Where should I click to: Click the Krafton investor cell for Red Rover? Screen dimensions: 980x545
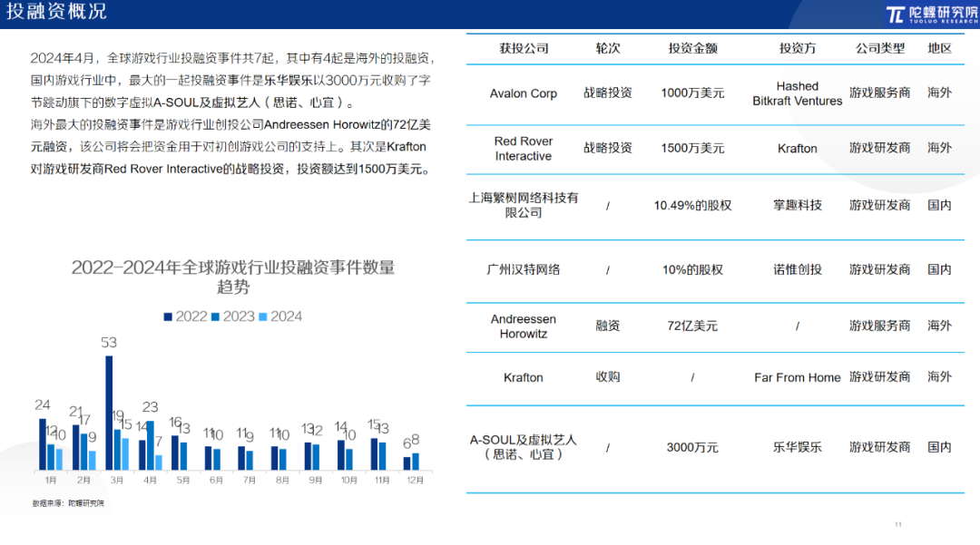(797, 149)
